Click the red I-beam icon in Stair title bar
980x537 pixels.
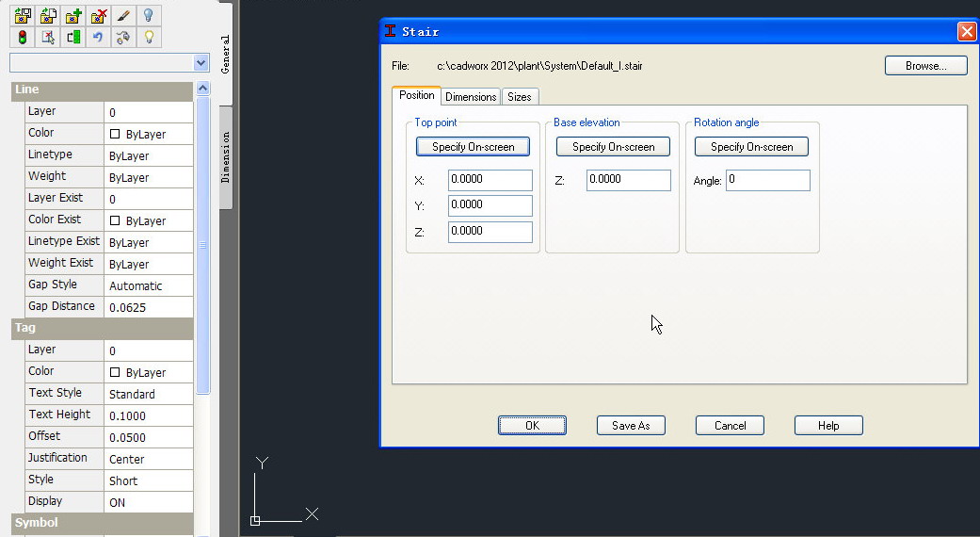pyautogui.click(x=390, y=31)
